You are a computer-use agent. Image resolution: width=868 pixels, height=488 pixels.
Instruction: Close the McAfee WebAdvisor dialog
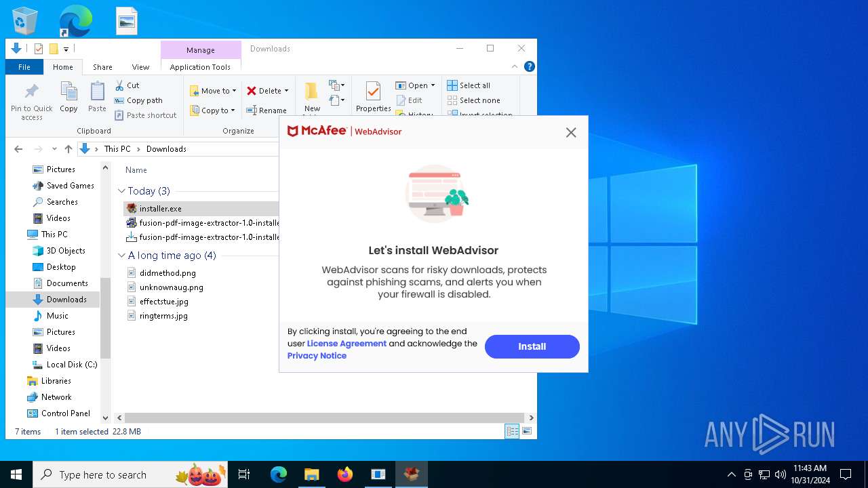(571, 133)
